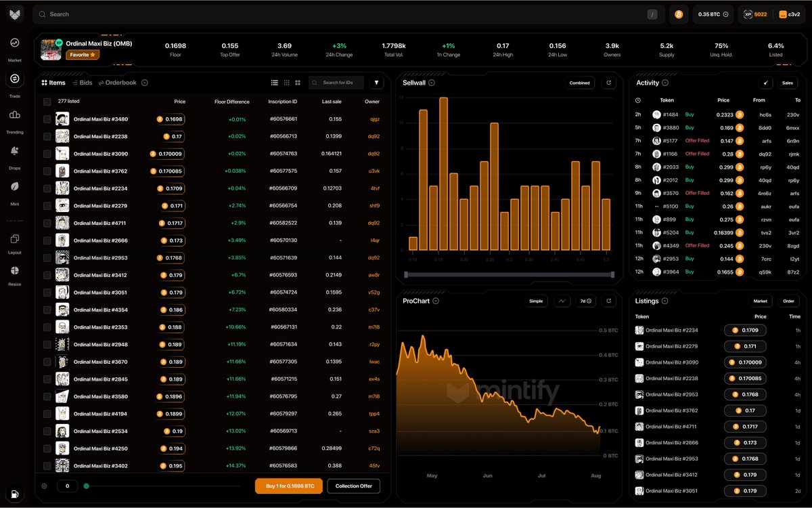Click the Sellwall range slider left handle
Image resolution: width=812 pixels, height=508 pixels.
tap(406, 274)
